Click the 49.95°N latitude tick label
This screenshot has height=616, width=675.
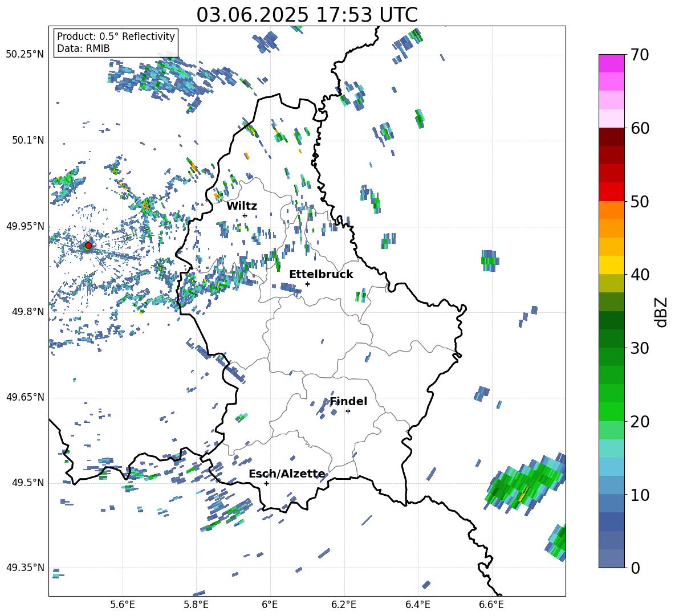(25, 226)
